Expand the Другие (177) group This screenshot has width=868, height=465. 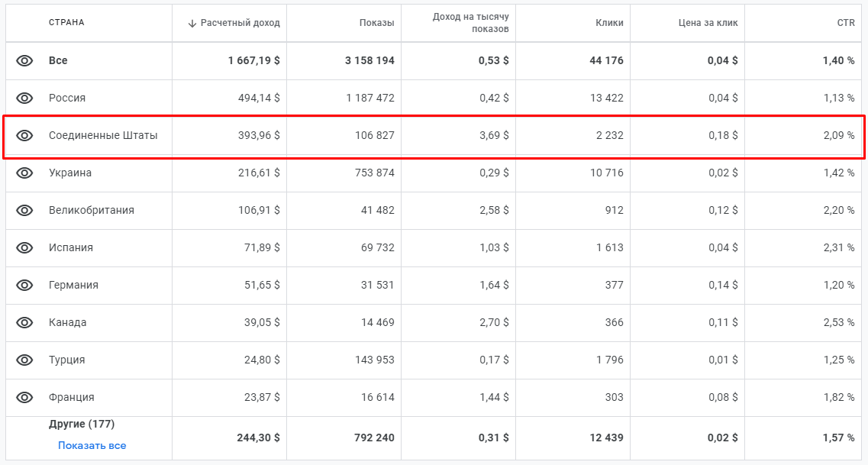coord(82,424)
